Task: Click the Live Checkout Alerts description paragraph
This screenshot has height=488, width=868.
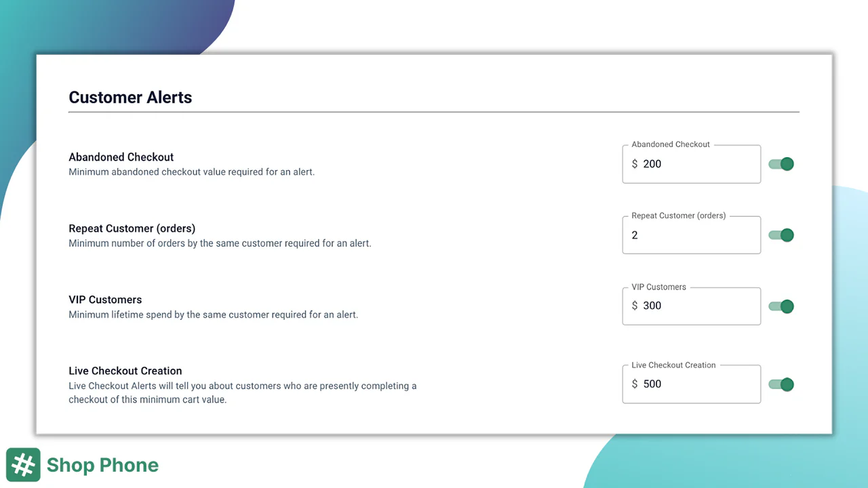Action: pyautogui.click(x=242, y=392)
